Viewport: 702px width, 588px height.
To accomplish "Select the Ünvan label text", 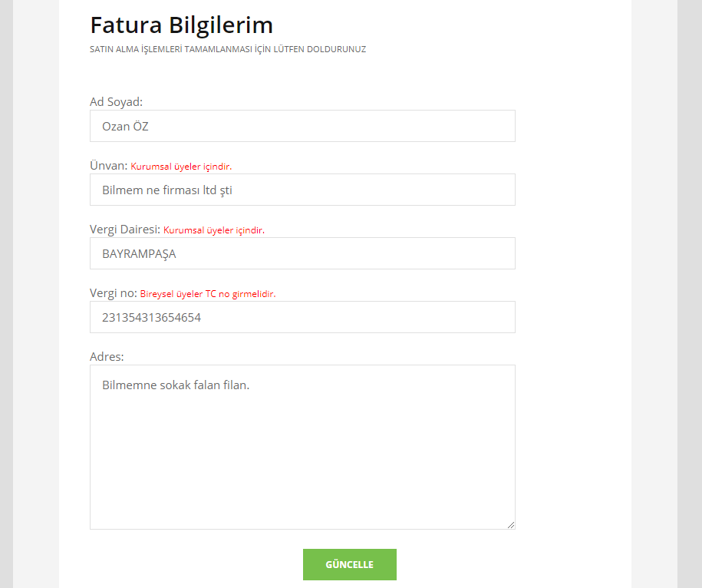I will pyautogui.click(x=107, y=164).
